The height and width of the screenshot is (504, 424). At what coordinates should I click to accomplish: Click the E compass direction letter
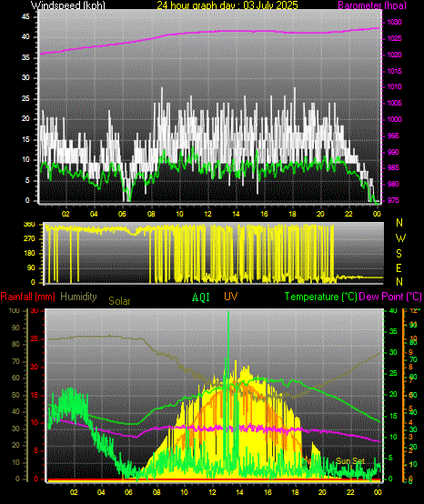[x=399, y=268]
